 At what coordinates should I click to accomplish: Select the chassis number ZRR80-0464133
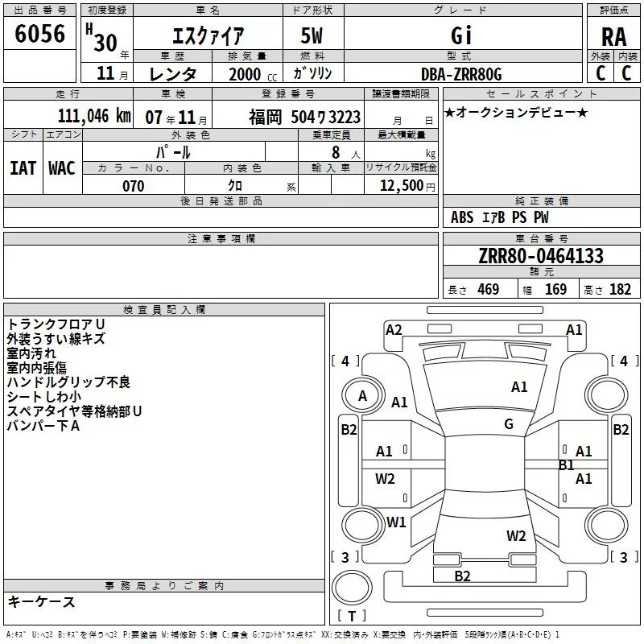click(541, 256)
